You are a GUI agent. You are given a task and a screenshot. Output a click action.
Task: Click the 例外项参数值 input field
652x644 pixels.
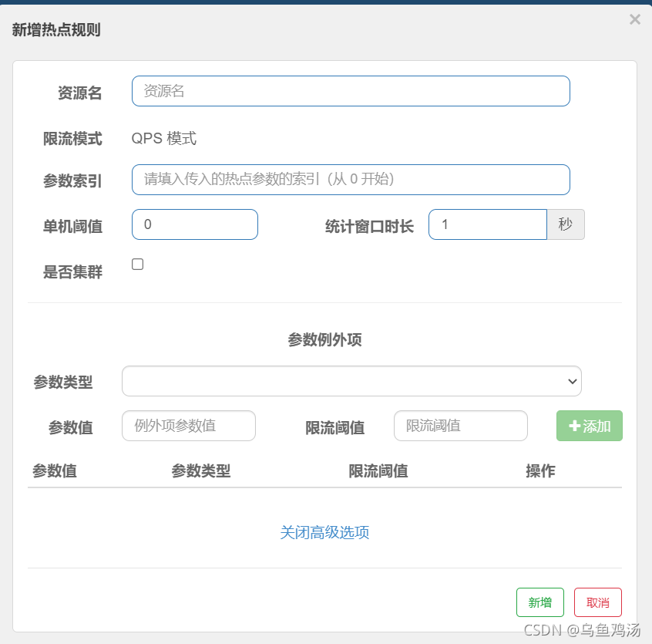point(188,426)
